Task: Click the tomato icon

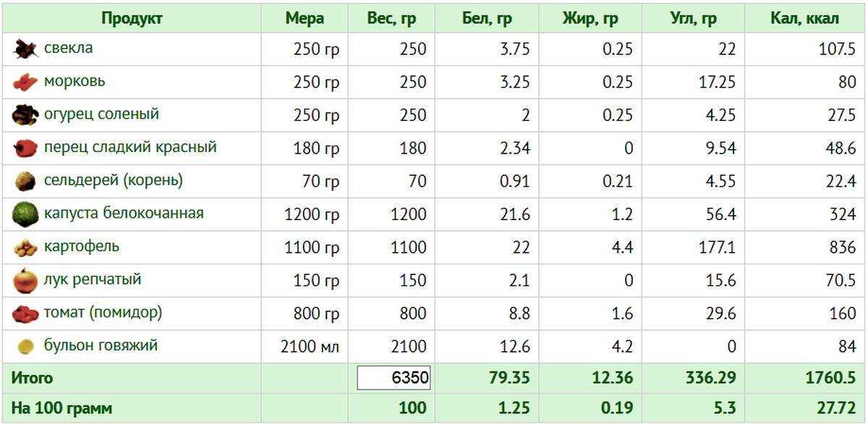Action: pos(25,314)
